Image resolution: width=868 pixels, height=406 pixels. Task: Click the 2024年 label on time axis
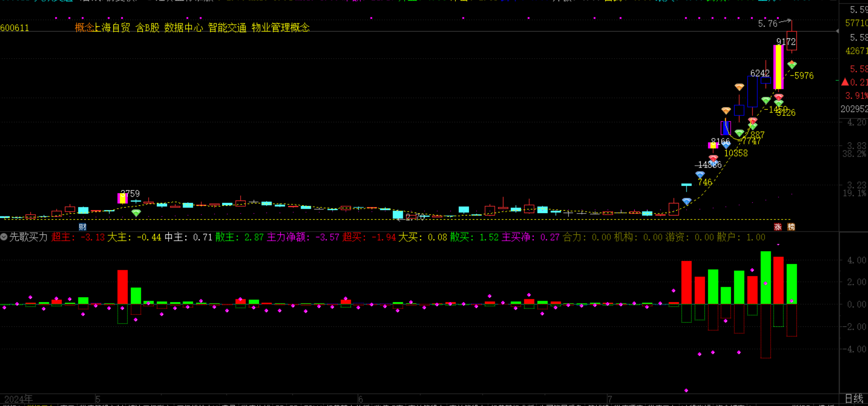tap(19, 399)
